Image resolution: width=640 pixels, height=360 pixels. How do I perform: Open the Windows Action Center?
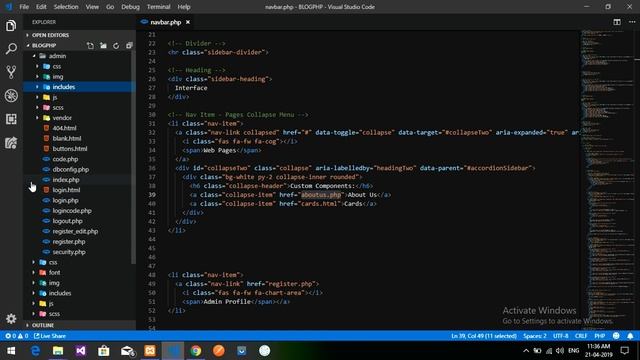click(624, 351)
